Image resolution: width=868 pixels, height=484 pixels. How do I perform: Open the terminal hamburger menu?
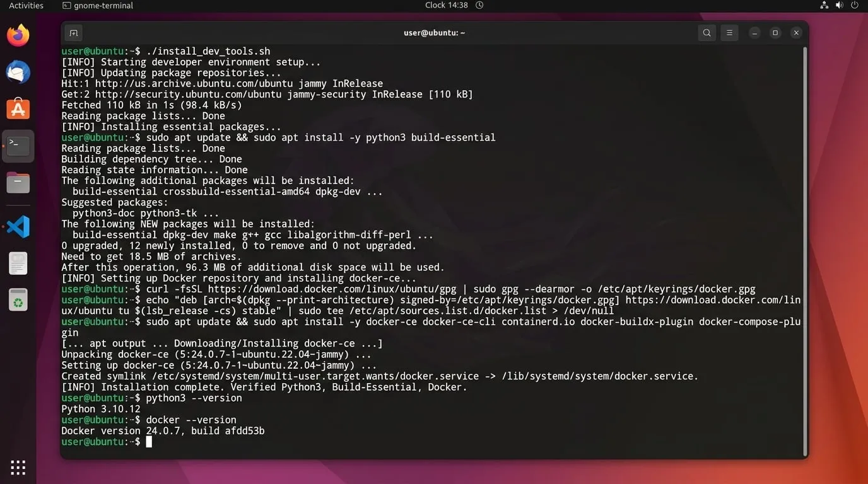pyautogui.click(x=729, y=33)
